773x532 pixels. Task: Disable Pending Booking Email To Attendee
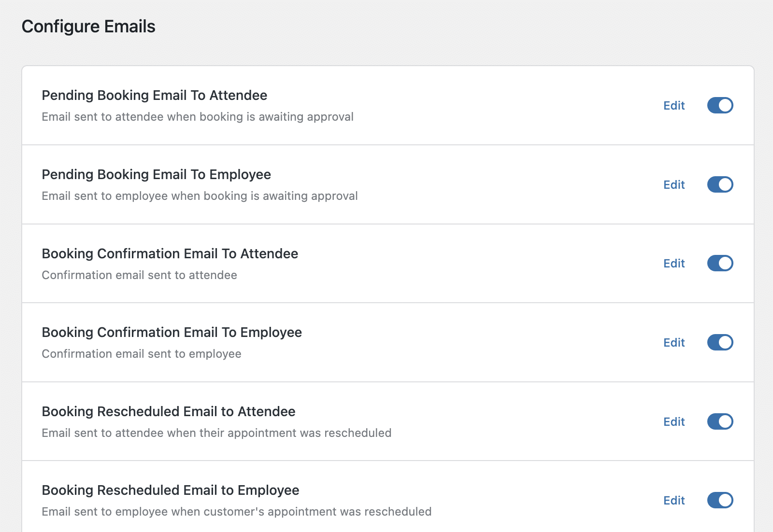click(720, 105)
